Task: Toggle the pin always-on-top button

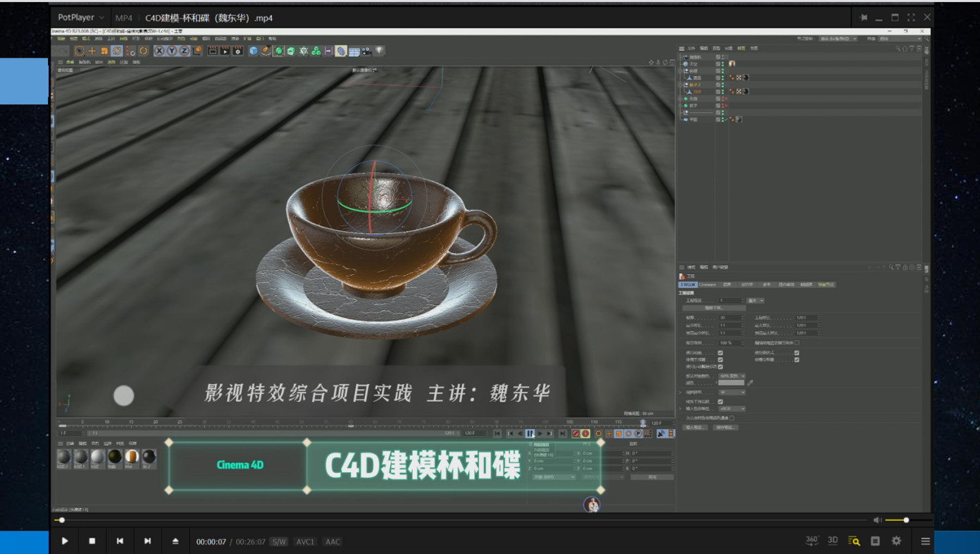Action: (x=863, y=18)
